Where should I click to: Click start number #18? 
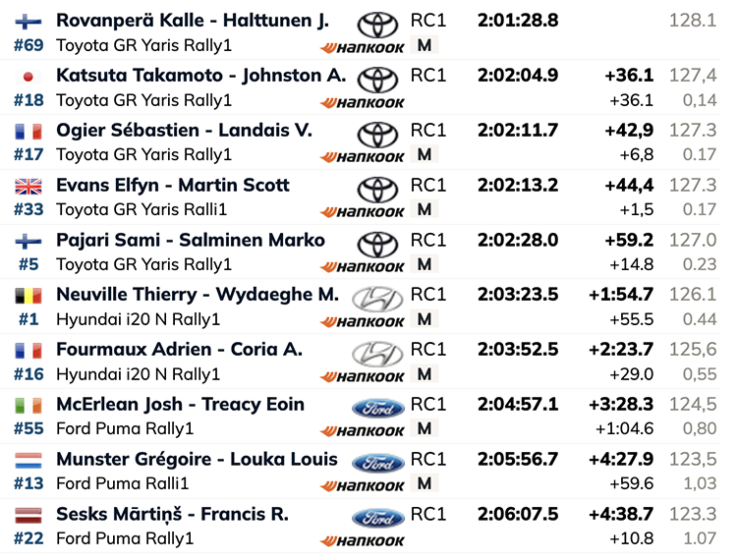(x=28, y=100)
